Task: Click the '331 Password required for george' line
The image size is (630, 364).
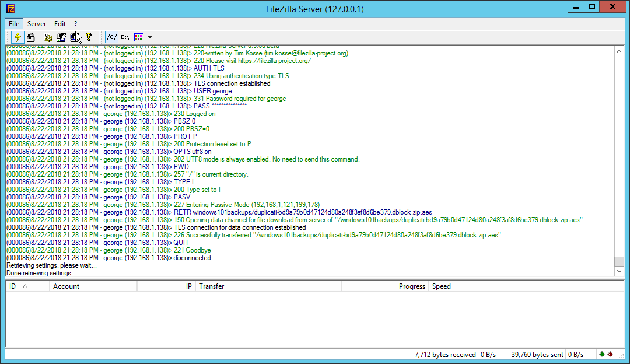Action: click(146, 99)
